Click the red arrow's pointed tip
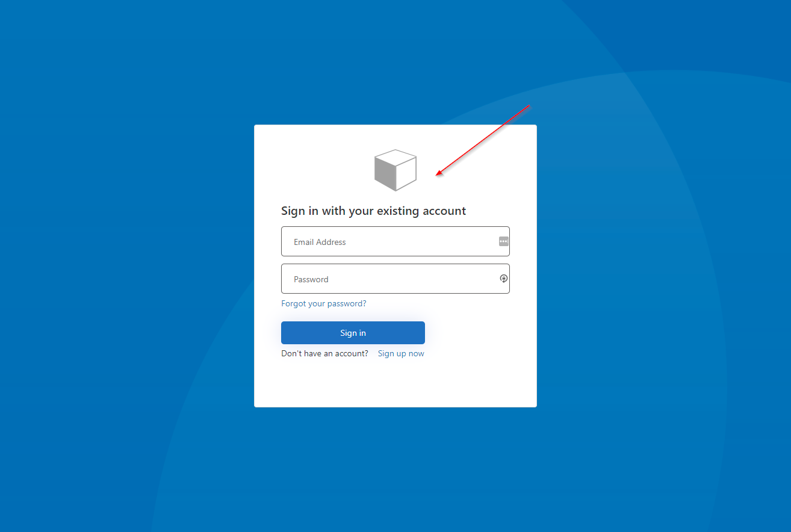The image size is (791, 532). [437, 176]
